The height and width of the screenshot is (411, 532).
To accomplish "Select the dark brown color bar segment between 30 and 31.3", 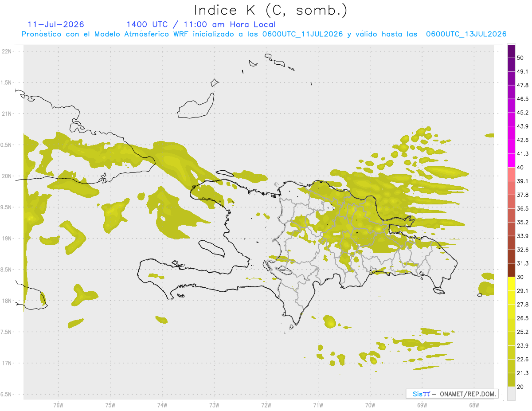I will pos(512,270).
